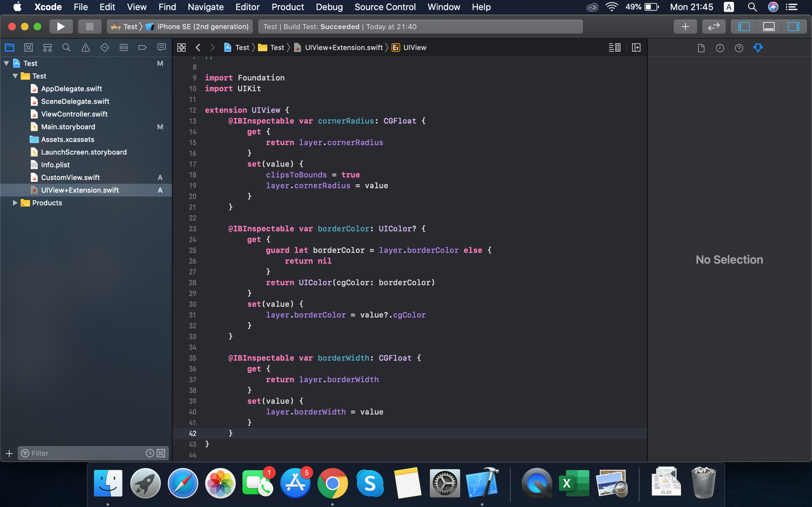The image size is (812, 507).
Task: Open the Symbol navigator
Action: [x=47, y=47]
